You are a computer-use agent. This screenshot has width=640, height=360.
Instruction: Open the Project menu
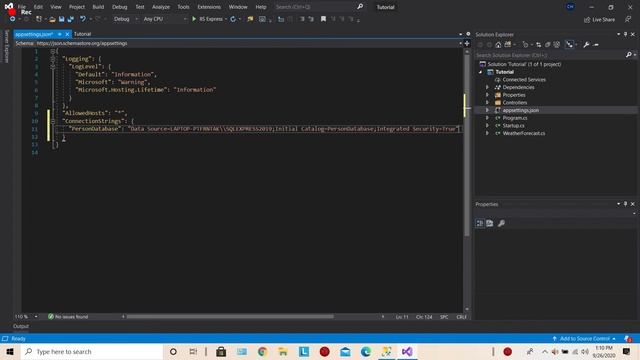pyautogui.click(x=77, y=7)
